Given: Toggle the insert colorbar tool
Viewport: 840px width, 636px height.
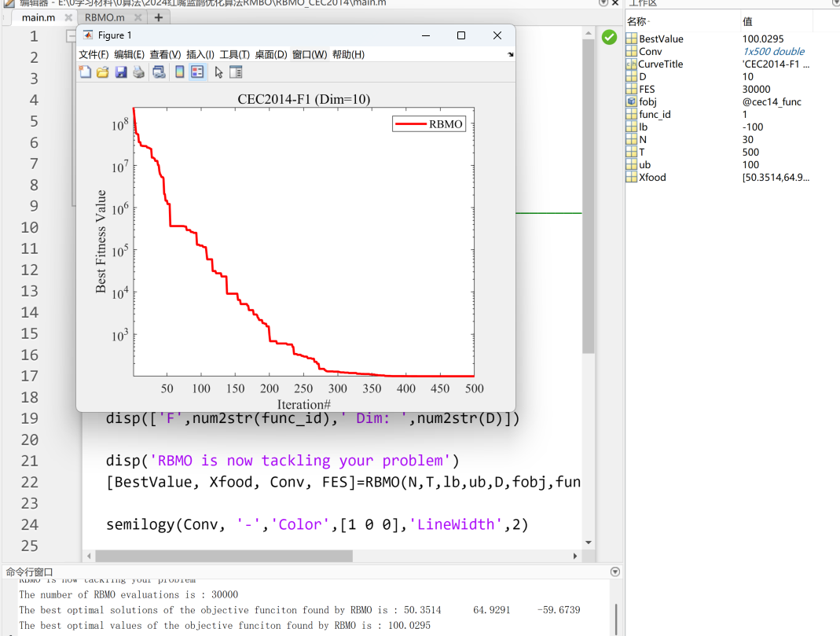Looking at the screenshot, I should click(x=180, y=72).
